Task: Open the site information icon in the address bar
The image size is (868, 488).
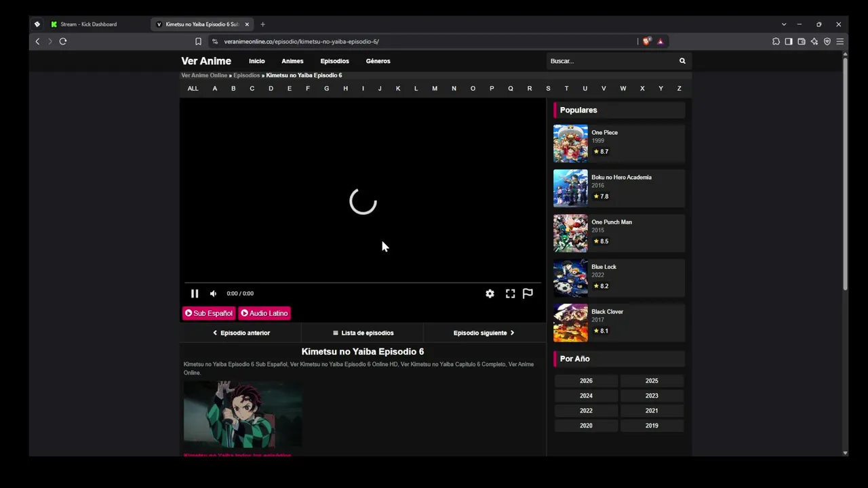Action: pyautogui.click(x=215, y=41)
